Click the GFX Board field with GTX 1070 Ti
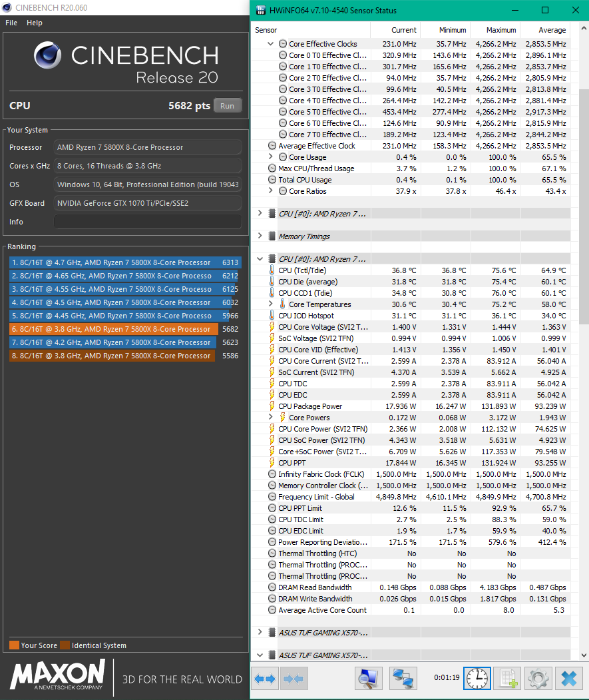 click(x=148, y=203)
